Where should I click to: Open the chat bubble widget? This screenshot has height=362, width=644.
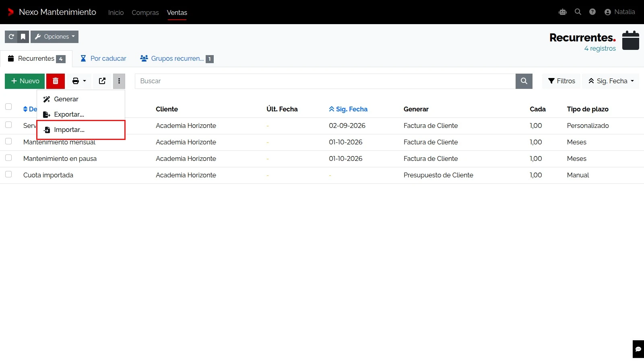pyautogui.click(x=638, y=349)
